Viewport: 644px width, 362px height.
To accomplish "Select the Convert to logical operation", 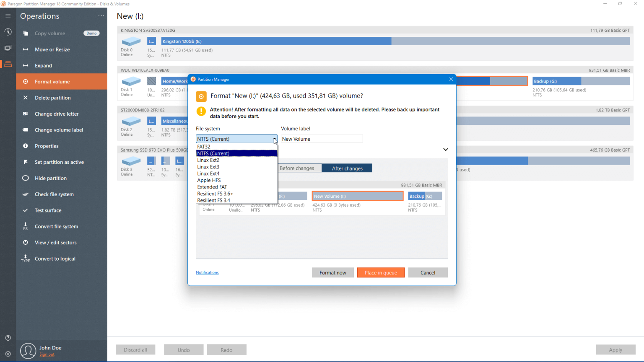I will 55,259.
